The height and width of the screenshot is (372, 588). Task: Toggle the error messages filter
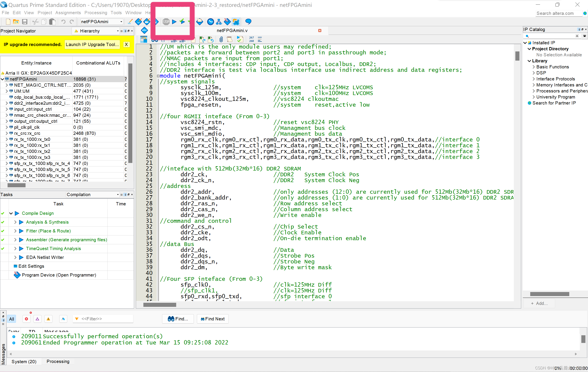pyautogui.click(x=26, y=319)
